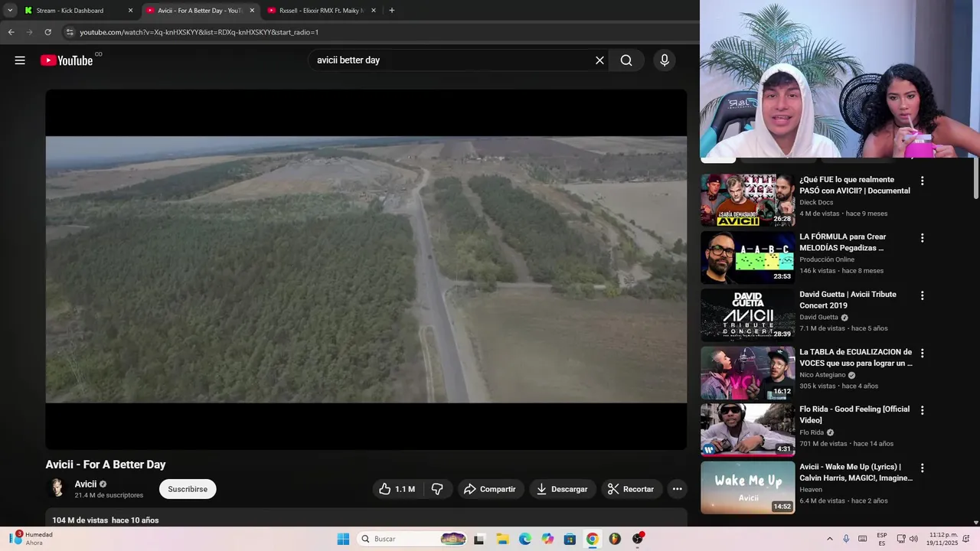The width and height of the screenshot is (980, 551).
Task: Select the Avicii - For A Better Day tab
Action: click(201, 11)
